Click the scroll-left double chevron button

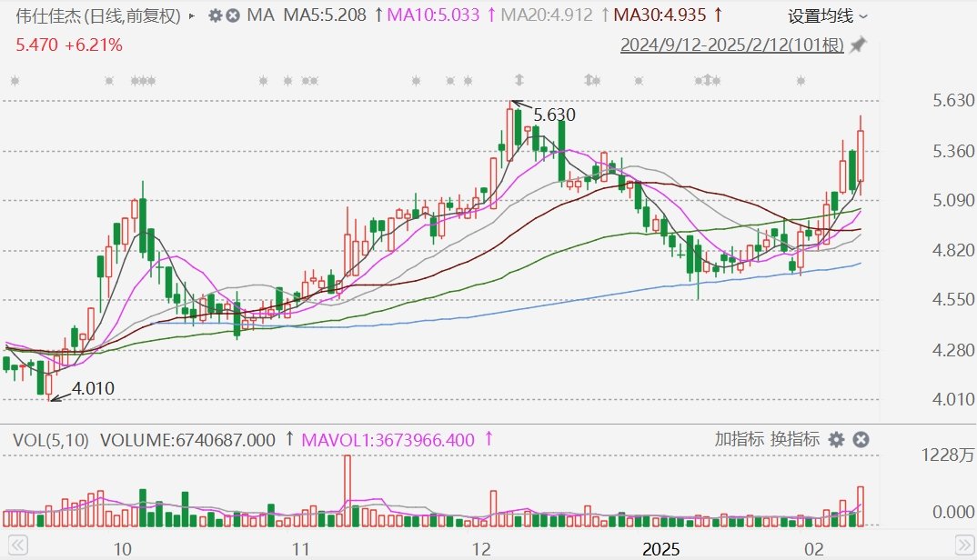(x=17, y=545)
